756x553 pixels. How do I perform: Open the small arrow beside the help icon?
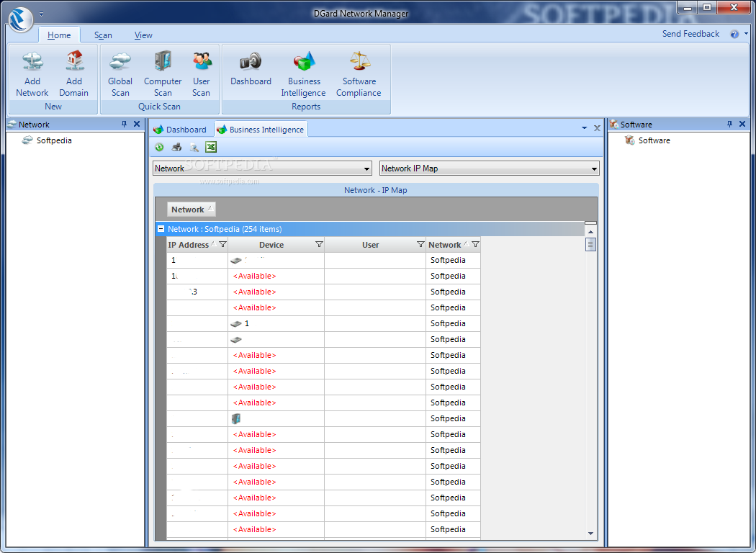click(x=747, y=34)
